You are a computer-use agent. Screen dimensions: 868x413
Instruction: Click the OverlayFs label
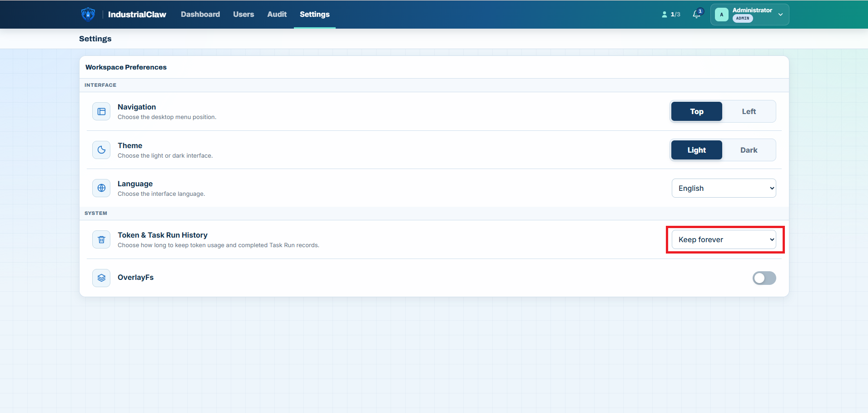coord(135,277)
